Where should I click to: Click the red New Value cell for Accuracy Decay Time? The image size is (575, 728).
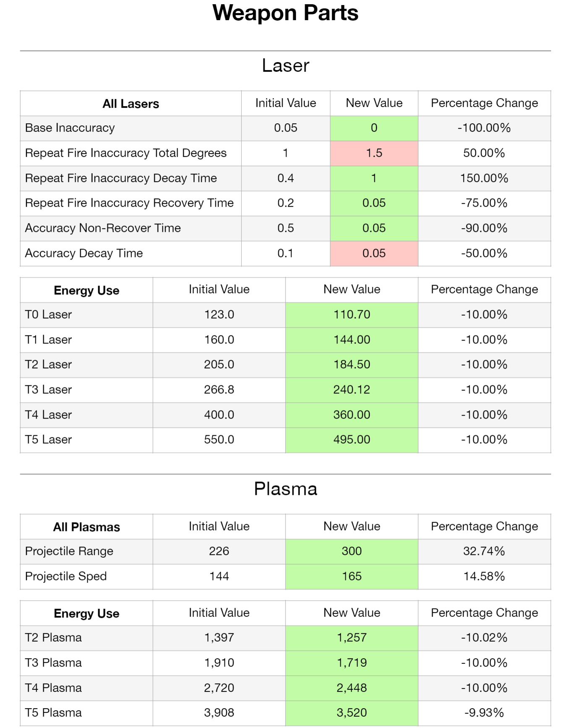(374, 253)
